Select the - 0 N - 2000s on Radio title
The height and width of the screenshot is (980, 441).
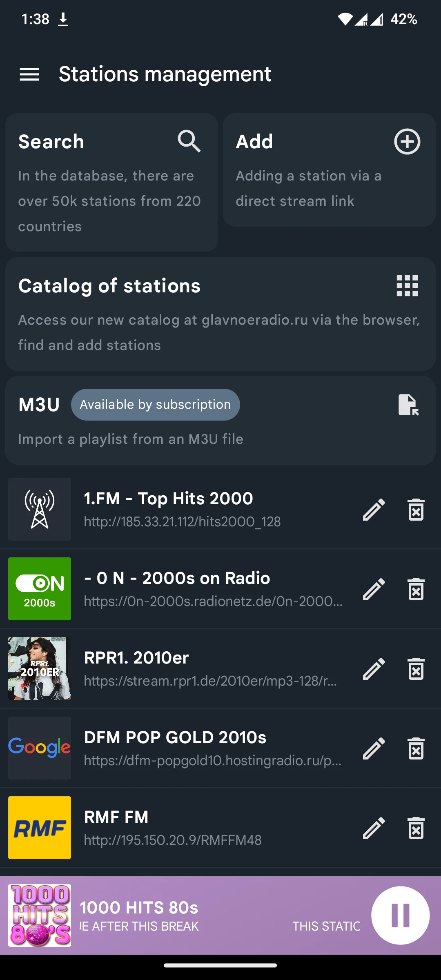click(x=177, y=578)
